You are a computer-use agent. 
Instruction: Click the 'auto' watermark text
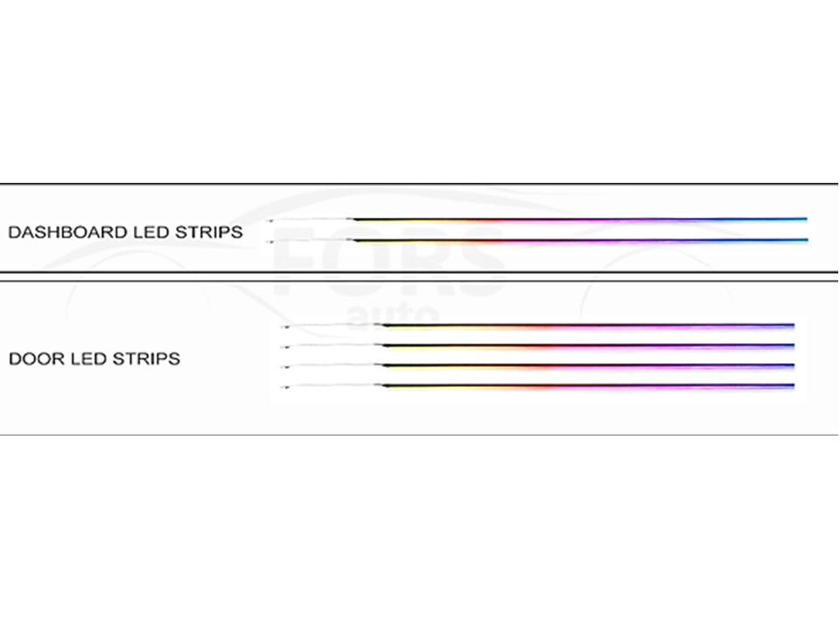pos(393,313)
